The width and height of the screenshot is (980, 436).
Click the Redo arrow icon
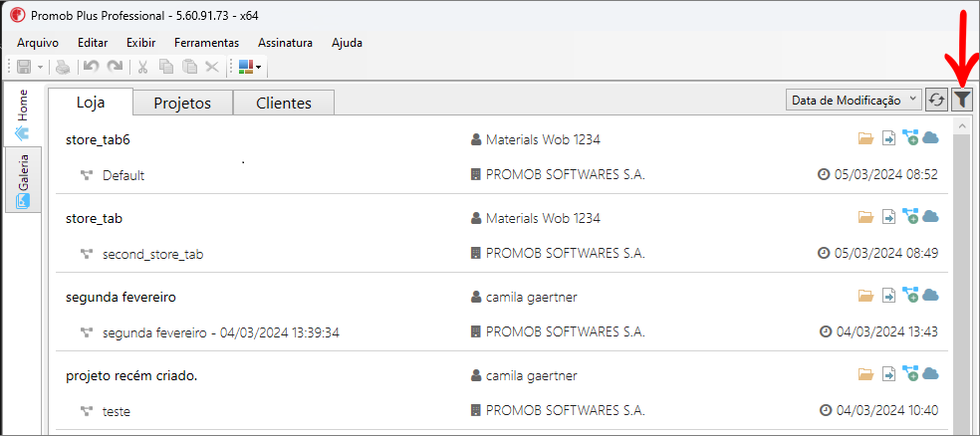click(x=115, y=67)
